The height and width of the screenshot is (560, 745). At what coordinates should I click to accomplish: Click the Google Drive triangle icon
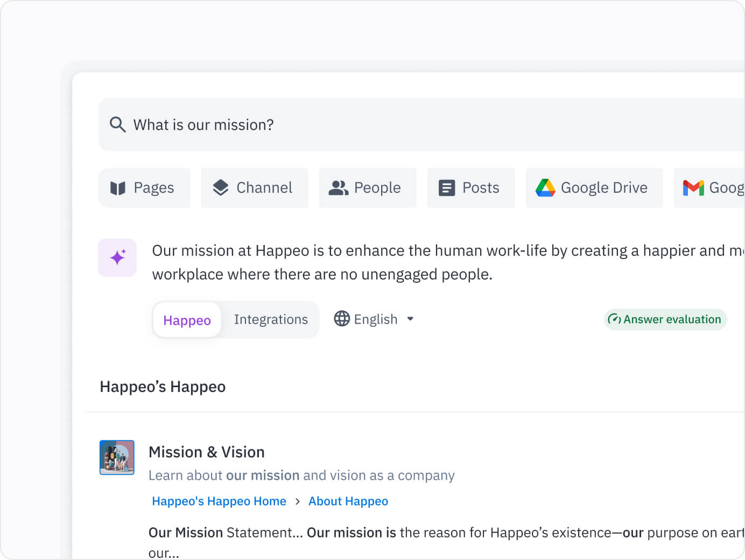tap(545, 187)
